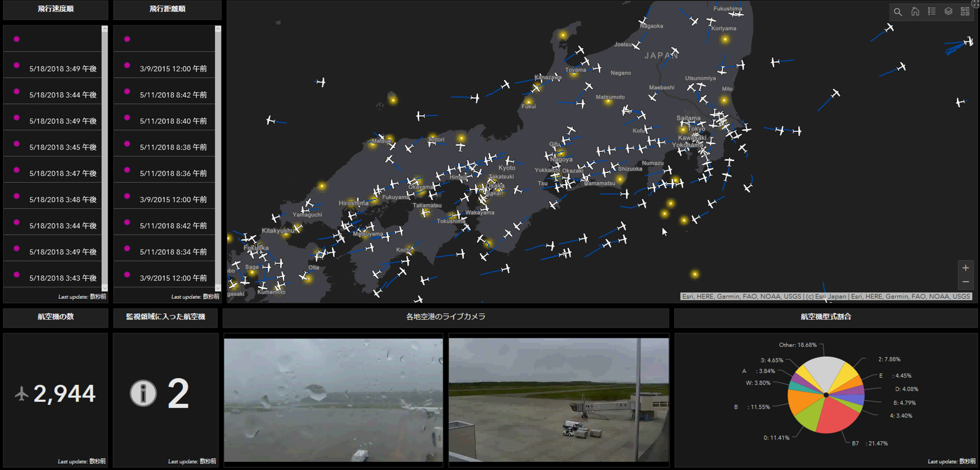Screen dimensions: 980x470
Task: Zoom out on the map
Action: tap(965, 282)
